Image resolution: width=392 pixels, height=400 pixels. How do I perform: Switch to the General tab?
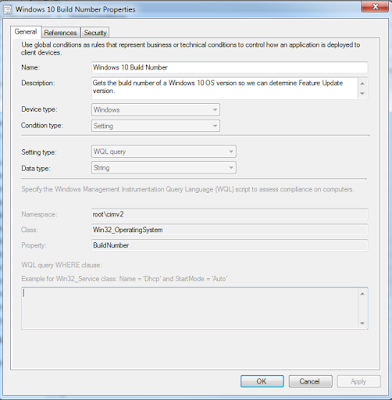click(26, 32)
